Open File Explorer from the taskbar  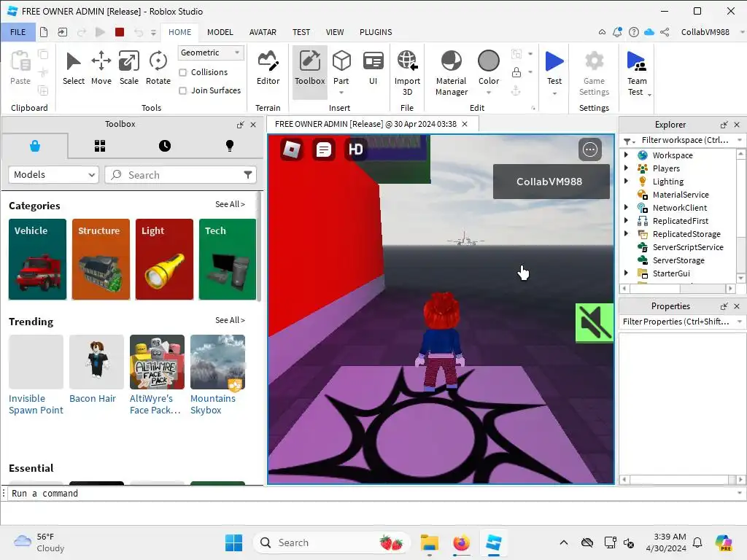tap(429, 542)
